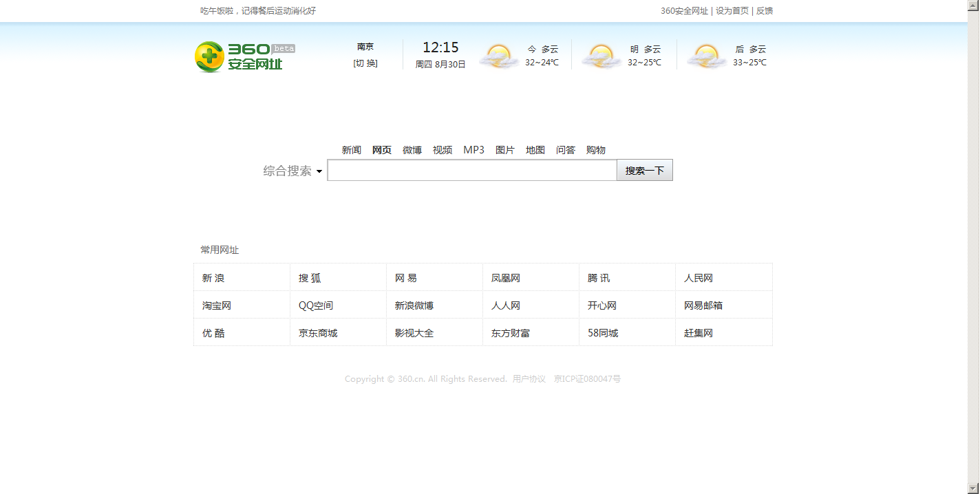Switch to the 地图 search tab
Image resolution: width=980 pixels, height=494 pixels.
click(535, 150)
